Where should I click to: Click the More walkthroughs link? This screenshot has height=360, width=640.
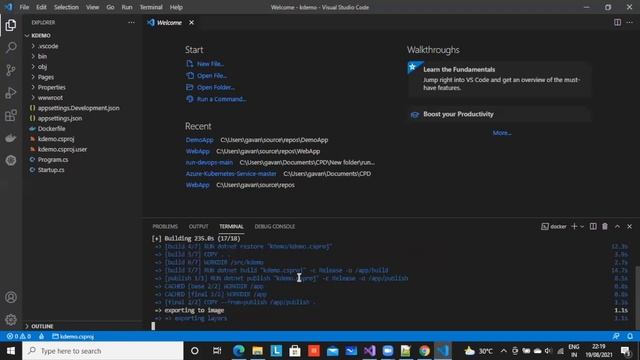(502, 133)
